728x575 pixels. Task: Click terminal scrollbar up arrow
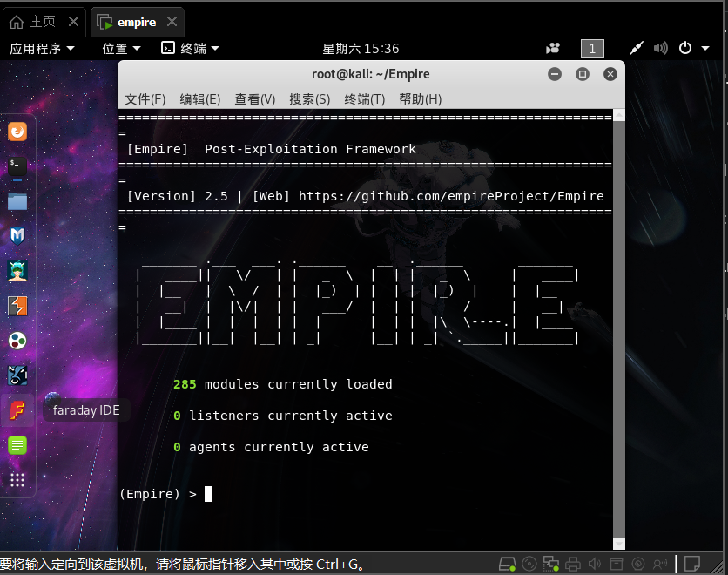click(x=619, y=115)
